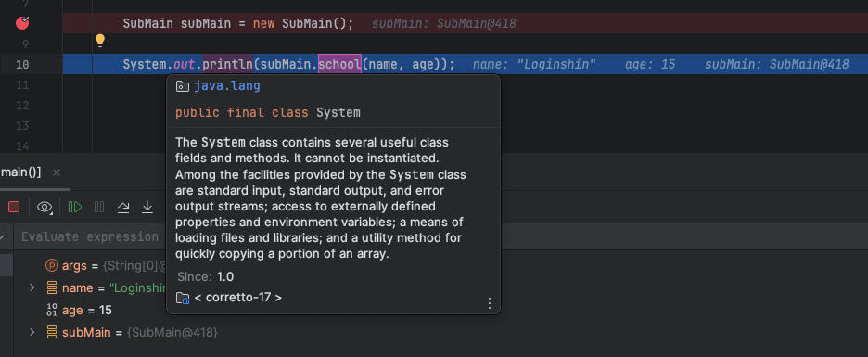The height and width of the screenshot is (357, 868).
Task: Click the inline hint subMain: SubMain@418 on breakpoint line
Action: click(x=444, y=24)
